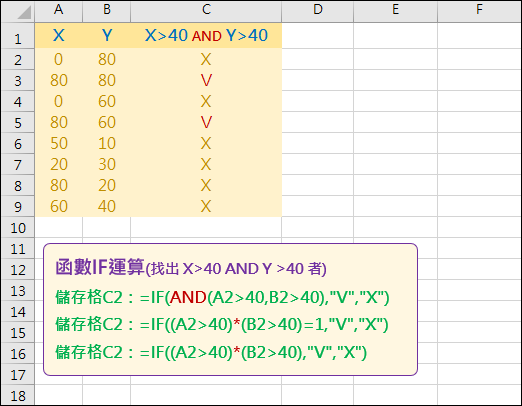Click cell C9 showing X
The width and height of the screenshot is (522, 406).
click(206, 206)
